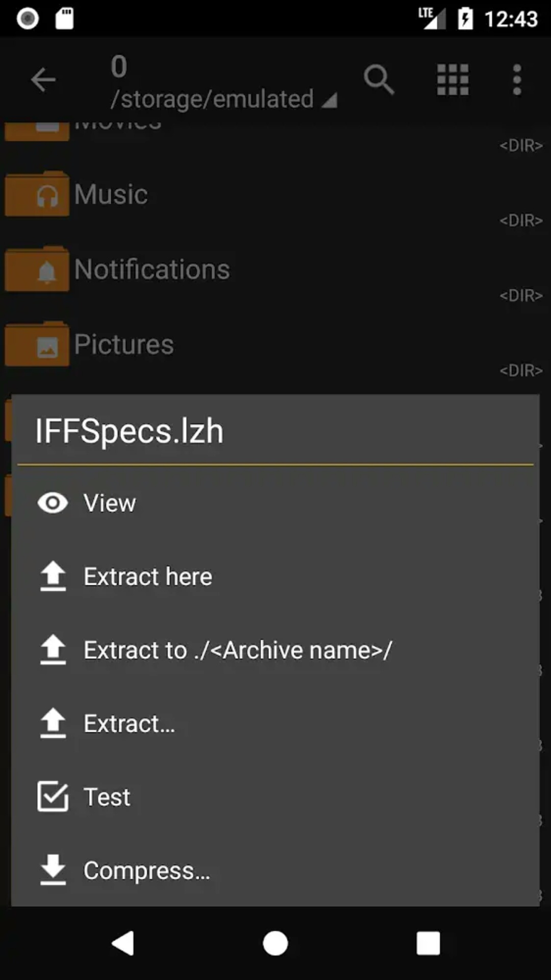Select Extract to ./<Archive name>/ option
Viewport: 551px width, 980px height.
[x=238, y=650]
